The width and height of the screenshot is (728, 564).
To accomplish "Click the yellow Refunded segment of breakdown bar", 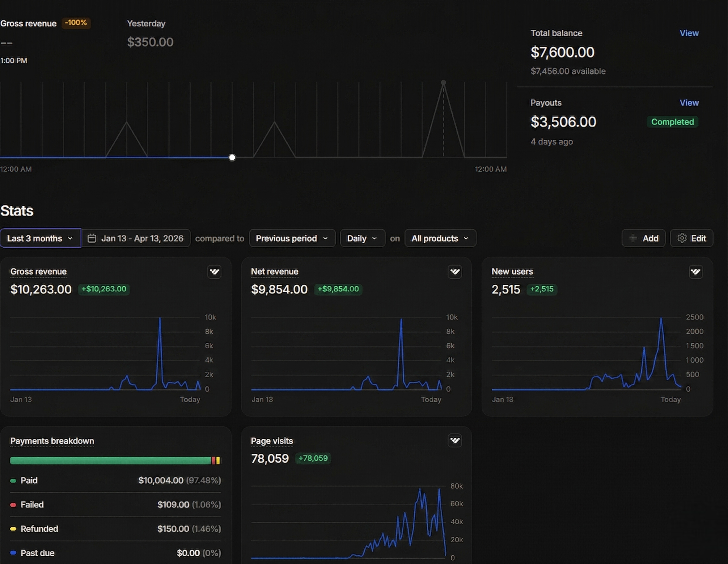I will coord(218,461).
